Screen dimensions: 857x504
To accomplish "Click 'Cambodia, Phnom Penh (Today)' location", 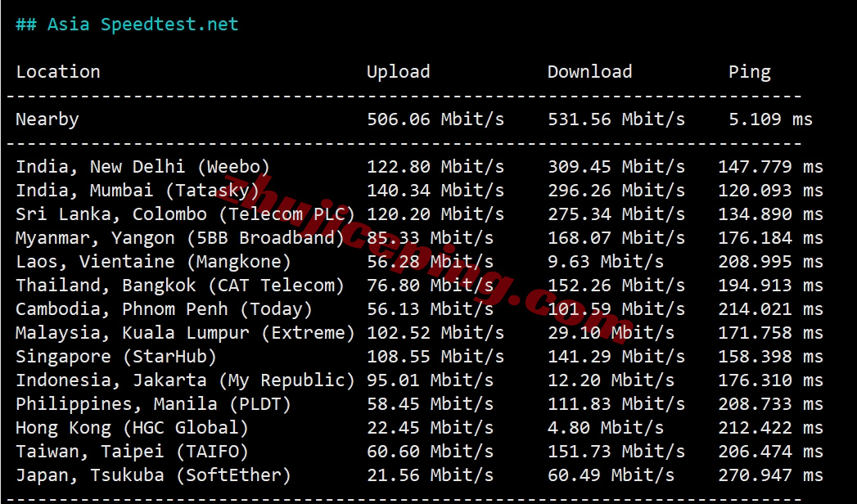I will 164,309.
